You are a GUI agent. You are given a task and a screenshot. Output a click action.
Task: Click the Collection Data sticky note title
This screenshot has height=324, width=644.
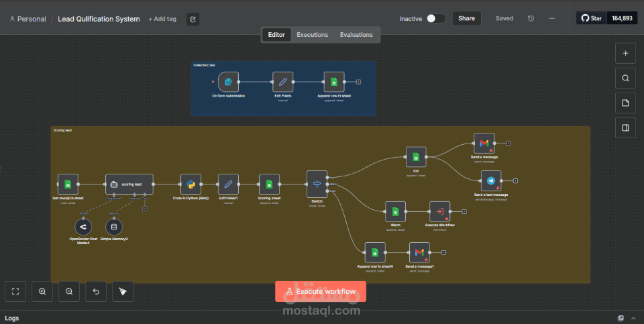point(204,65)
